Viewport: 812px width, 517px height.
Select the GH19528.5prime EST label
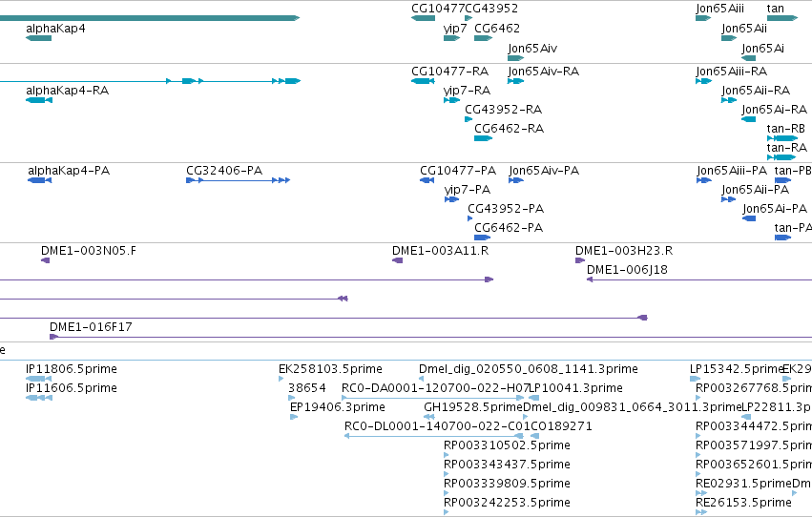[x=473, y=407]
